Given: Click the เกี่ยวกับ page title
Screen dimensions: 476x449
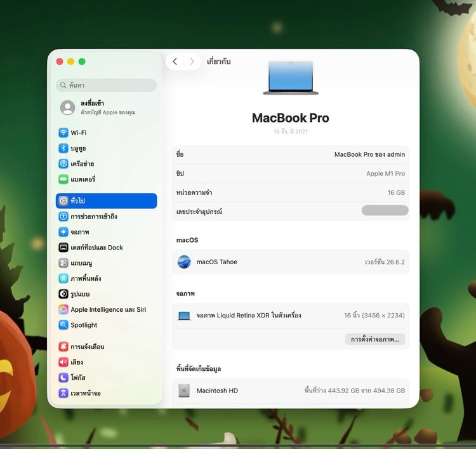Looking at the screenshot, I should point(218,62).
